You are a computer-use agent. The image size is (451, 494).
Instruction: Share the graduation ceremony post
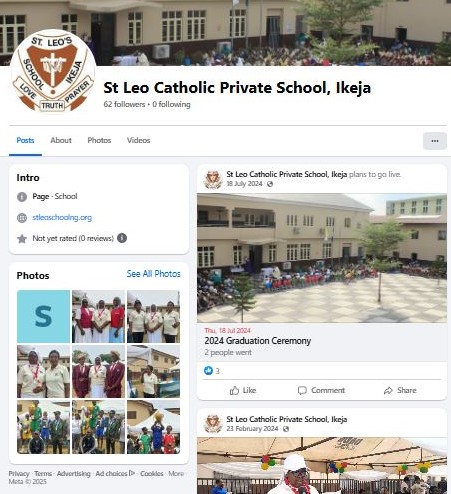coord(400,390)
